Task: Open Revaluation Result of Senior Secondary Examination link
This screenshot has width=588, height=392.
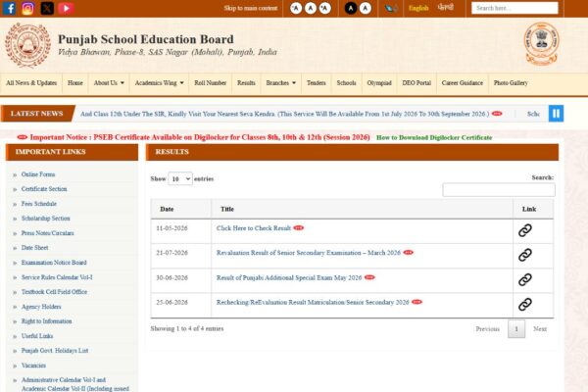Action: pyautogui.click(x=309, y=253)
